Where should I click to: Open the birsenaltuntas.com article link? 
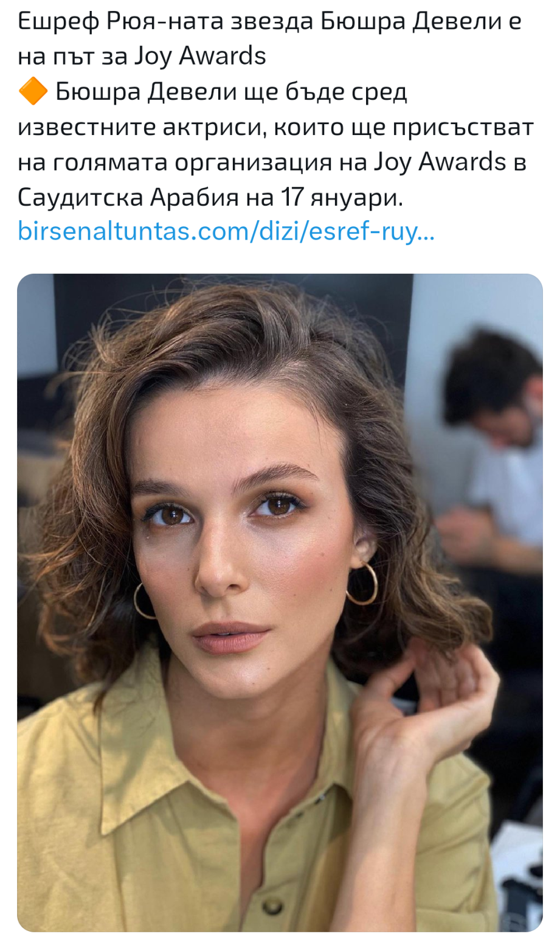point(226,232)
